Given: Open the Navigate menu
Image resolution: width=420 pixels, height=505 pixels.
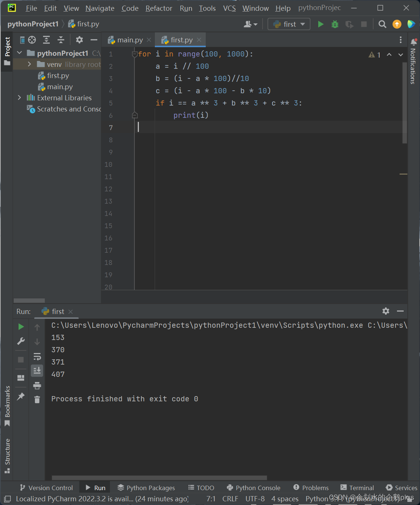Looking at the screenshot, I should (100, 8).
